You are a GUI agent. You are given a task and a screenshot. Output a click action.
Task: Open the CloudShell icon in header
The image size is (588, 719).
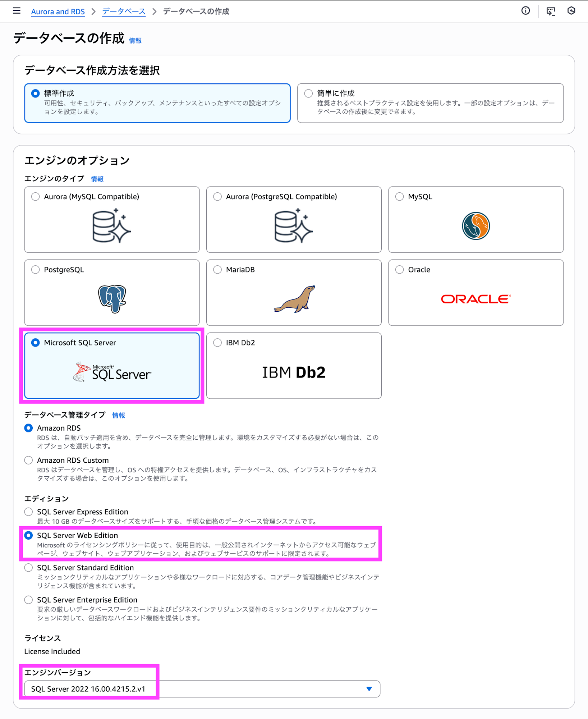pyautogui.click(x=551, y=11)
